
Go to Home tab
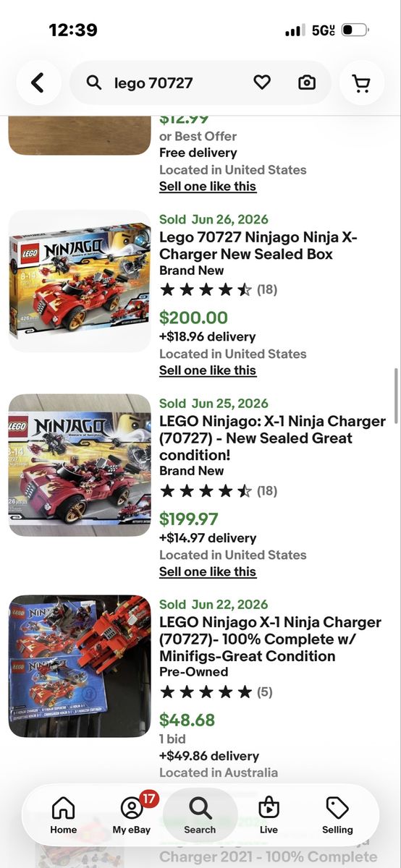tap(64, 814)
